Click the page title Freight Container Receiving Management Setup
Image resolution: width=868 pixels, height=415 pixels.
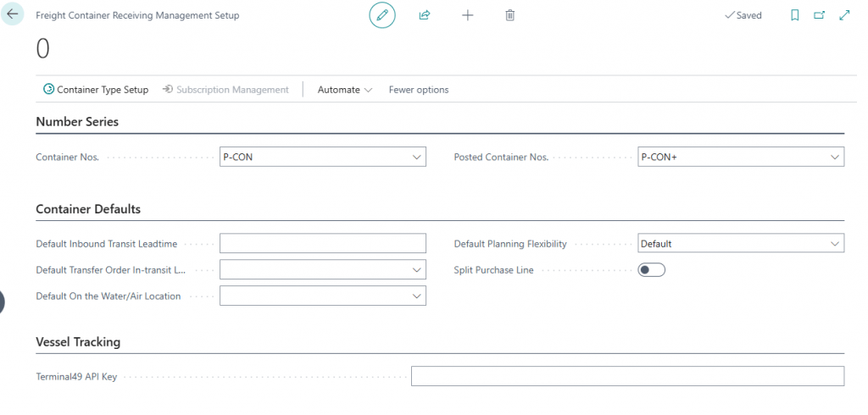point(137,15)
